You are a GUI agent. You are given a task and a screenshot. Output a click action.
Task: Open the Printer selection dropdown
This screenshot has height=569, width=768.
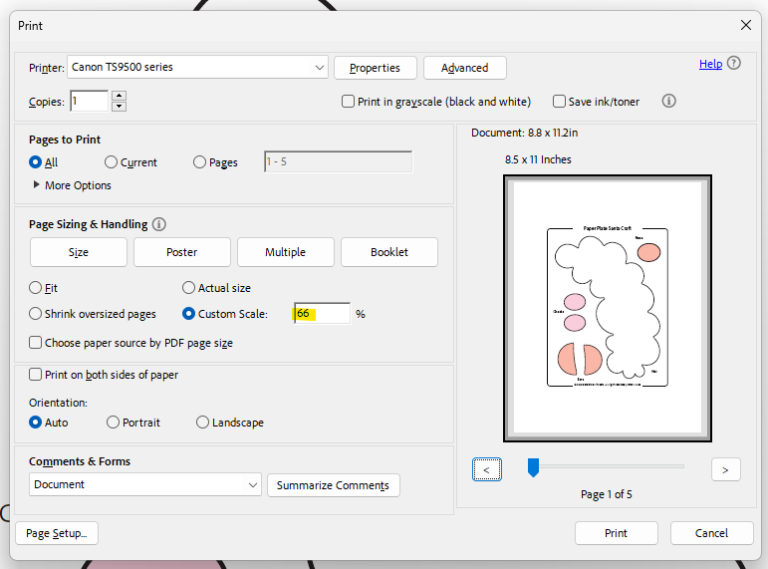pyautogui.click(x=319, y=68)
